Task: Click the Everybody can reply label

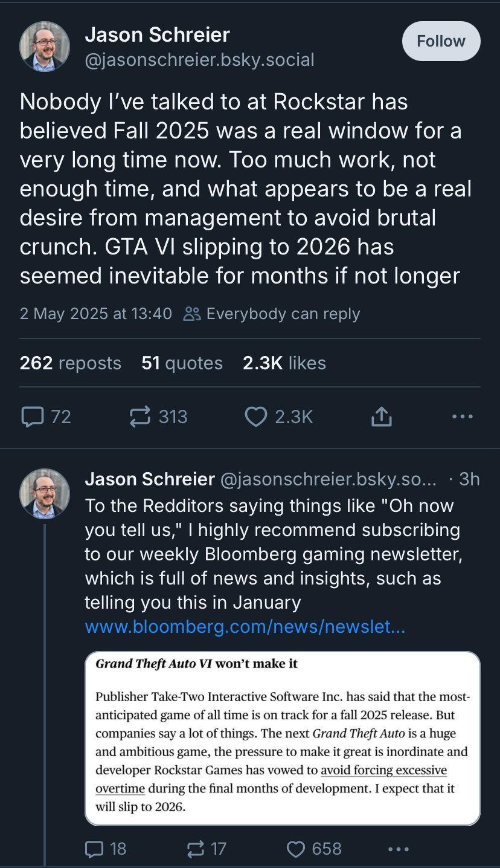Action: (x=272, y=314)
